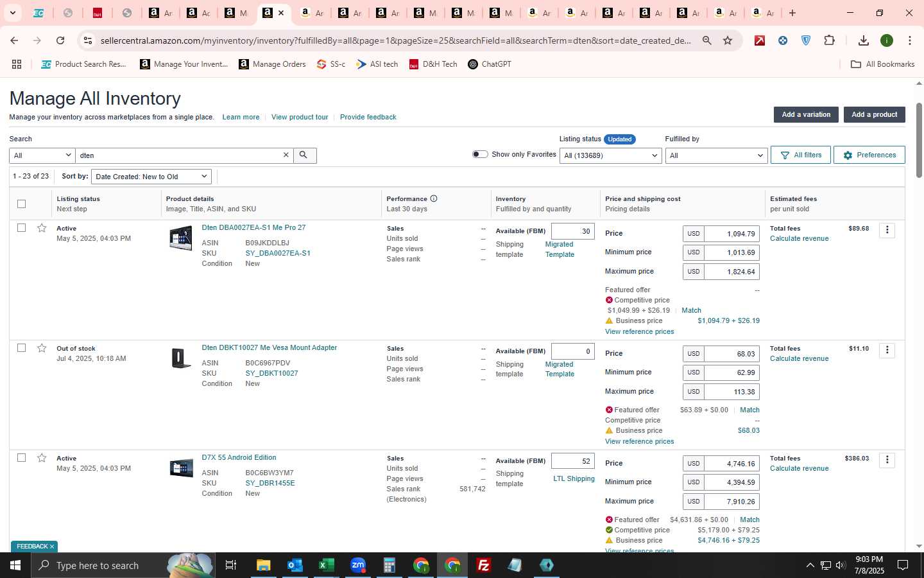The image size is (924, 578).
Task: Click the Performance info icon
Action: coord(434,198)
